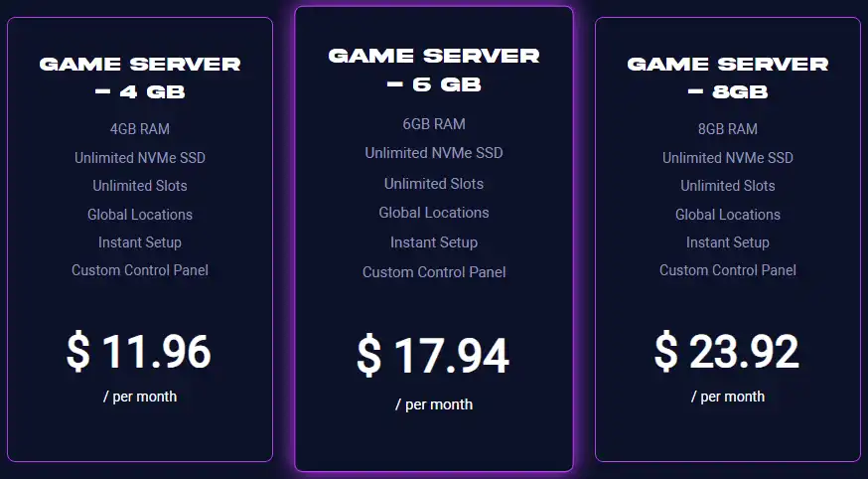Viewport: 868px width, 479px height.
Task: Open the Game Server – 4 GB plan heading
Action: (x=140, y=78)
